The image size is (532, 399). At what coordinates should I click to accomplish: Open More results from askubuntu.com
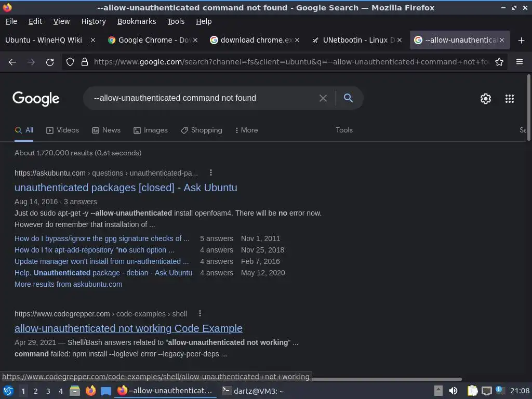click(69, 284)
